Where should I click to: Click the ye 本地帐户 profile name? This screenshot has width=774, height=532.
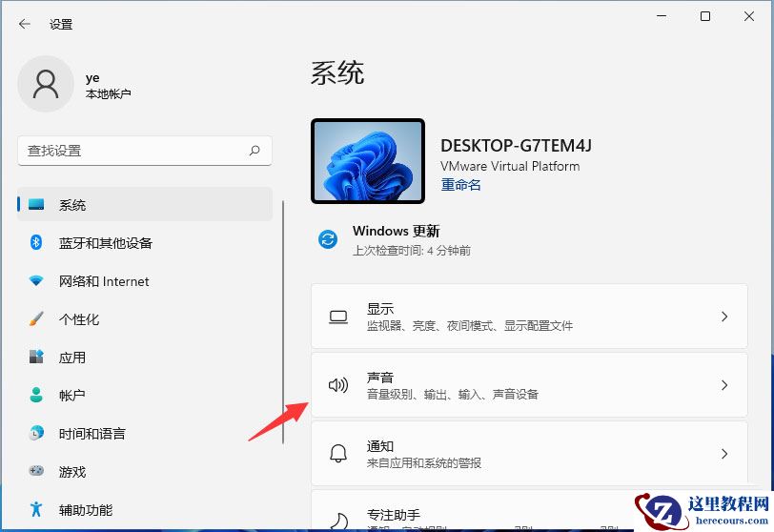pos(108,86)
